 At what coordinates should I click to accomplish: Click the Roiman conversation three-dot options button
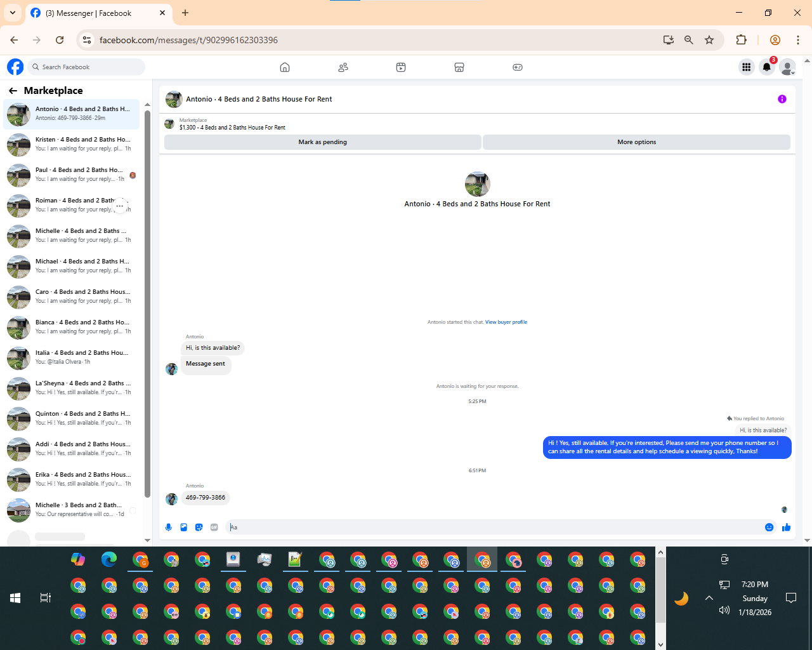pyautogui.click(x=119, y=206)
